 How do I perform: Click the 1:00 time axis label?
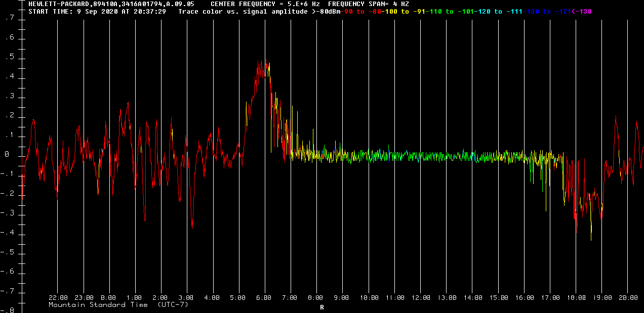(134, 298)
